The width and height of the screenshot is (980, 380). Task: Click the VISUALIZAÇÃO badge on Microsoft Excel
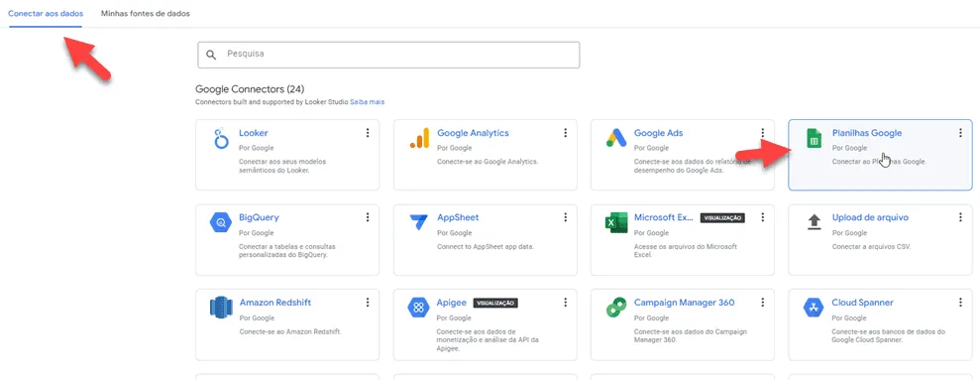click(722, 218)
